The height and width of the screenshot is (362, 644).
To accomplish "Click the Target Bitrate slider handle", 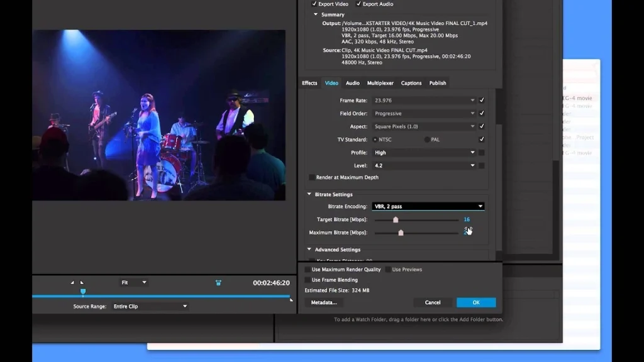I will pos(396,219).
